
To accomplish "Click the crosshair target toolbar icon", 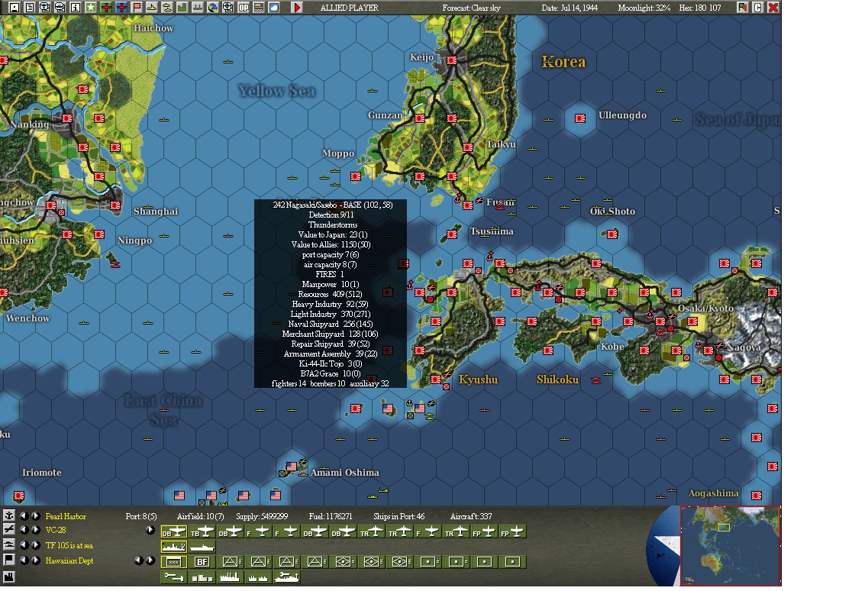I will 227,7.
